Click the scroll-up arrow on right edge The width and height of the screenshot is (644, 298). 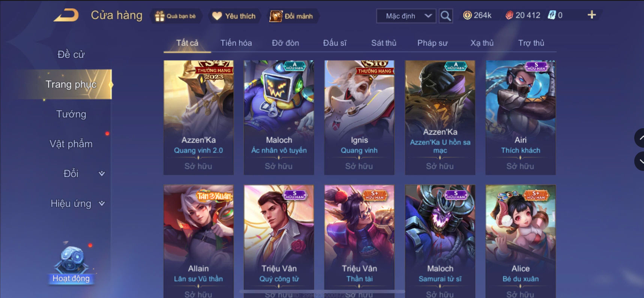click(640, 138)
